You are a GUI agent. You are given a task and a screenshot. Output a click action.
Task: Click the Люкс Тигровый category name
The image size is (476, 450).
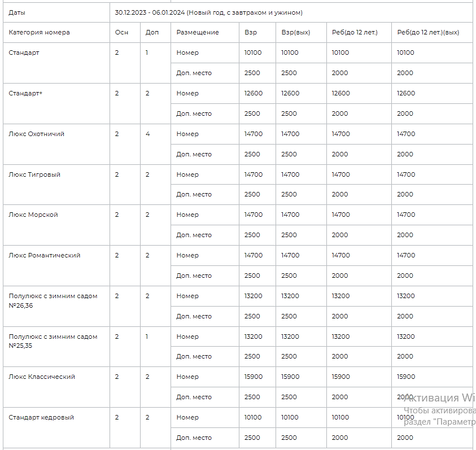click(x=34, y=174)
